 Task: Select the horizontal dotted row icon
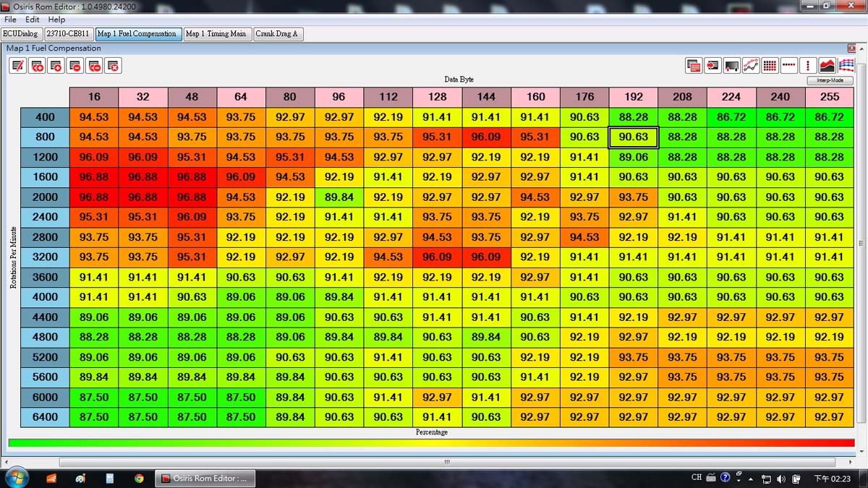point(789,66)
